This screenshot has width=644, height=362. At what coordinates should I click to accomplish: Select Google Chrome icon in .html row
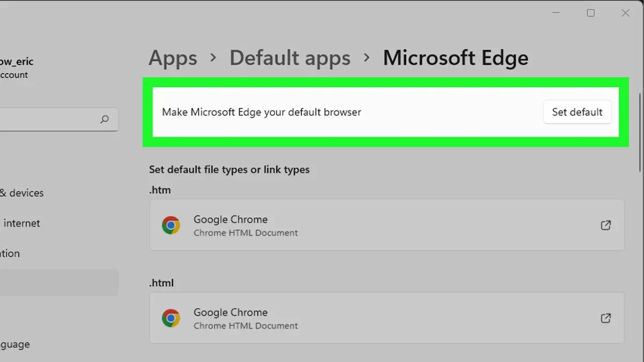pyautogui.click(x=171, y=318)
